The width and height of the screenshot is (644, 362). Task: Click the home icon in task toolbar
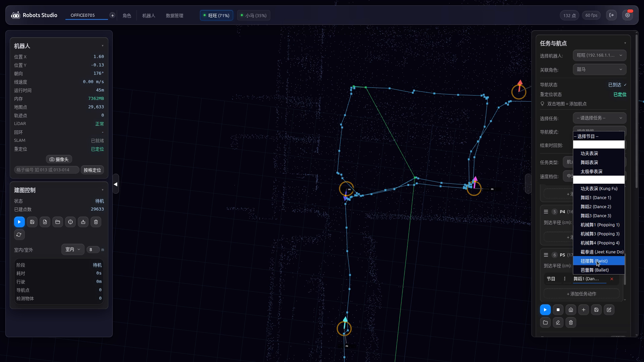pos(571,310)
